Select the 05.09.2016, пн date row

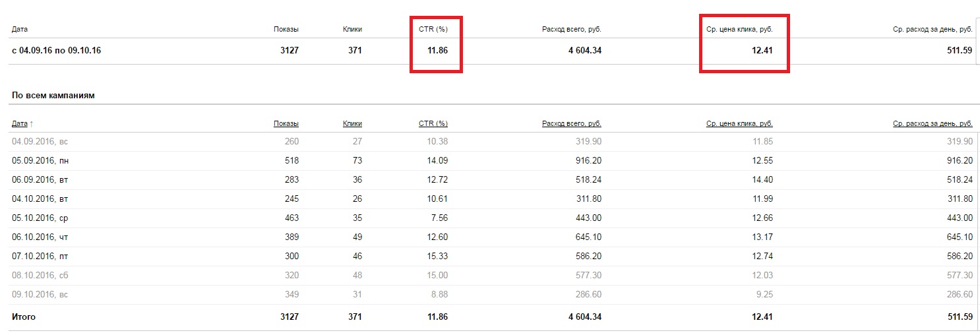click(40, 160)
